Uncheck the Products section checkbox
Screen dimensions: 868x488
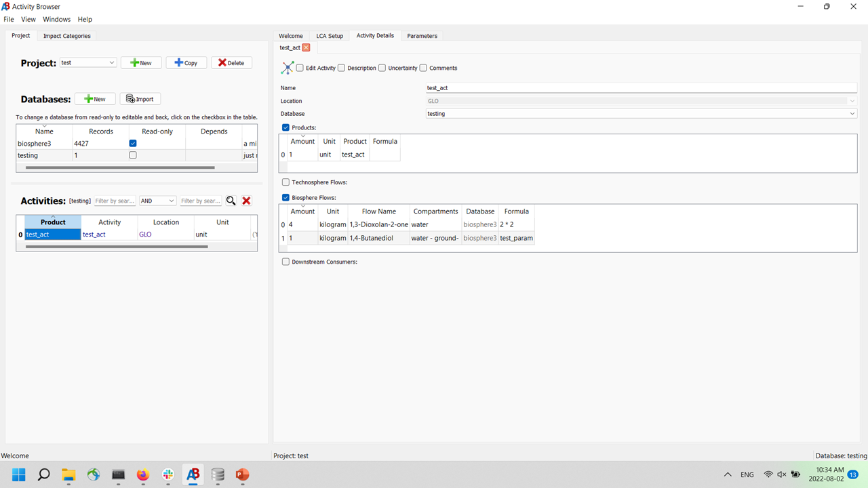click(285, 127)
